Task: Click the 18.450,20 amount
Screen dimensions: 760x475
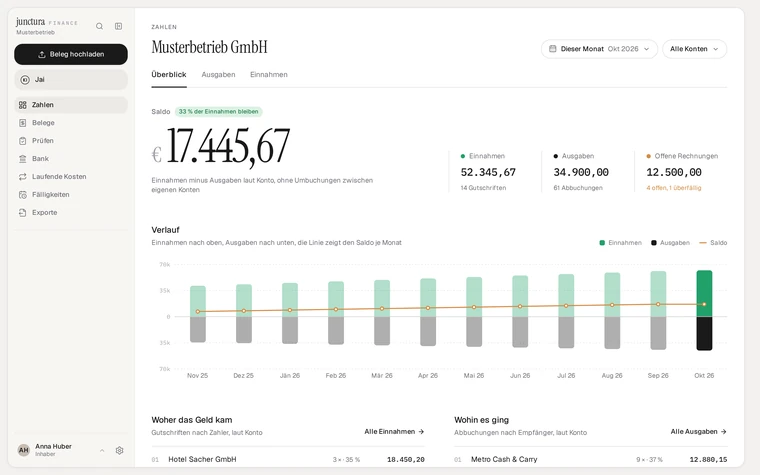Action: tap(406, 459)
